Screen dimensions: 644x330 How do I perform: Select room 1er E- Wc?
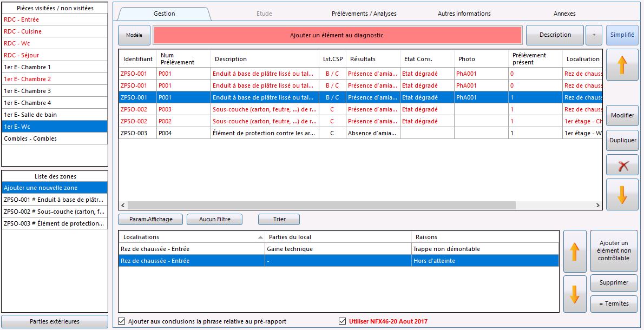(55, 127)
